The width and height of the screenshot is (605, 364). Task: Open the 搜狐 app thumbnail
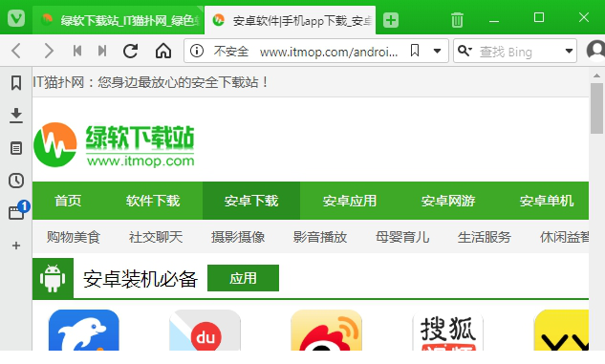[x=448, y=330]
